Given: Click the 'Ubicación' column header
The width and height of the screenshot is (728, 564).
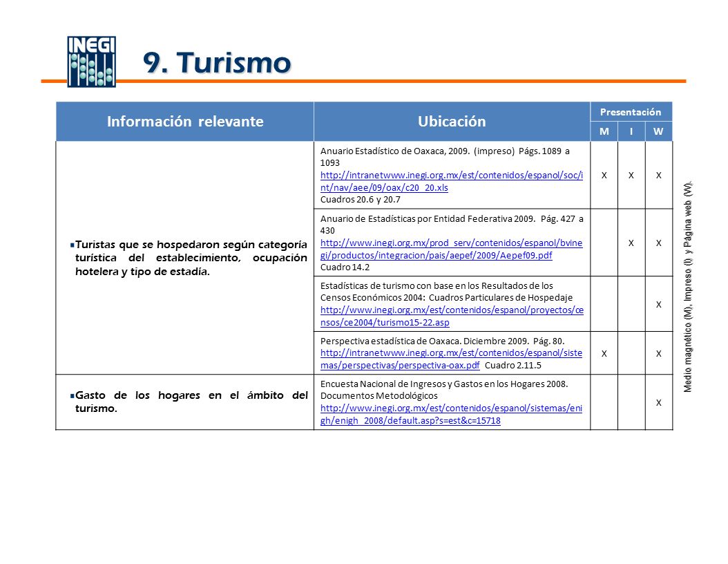Looking at the screenshot, I should click(452, 121).
